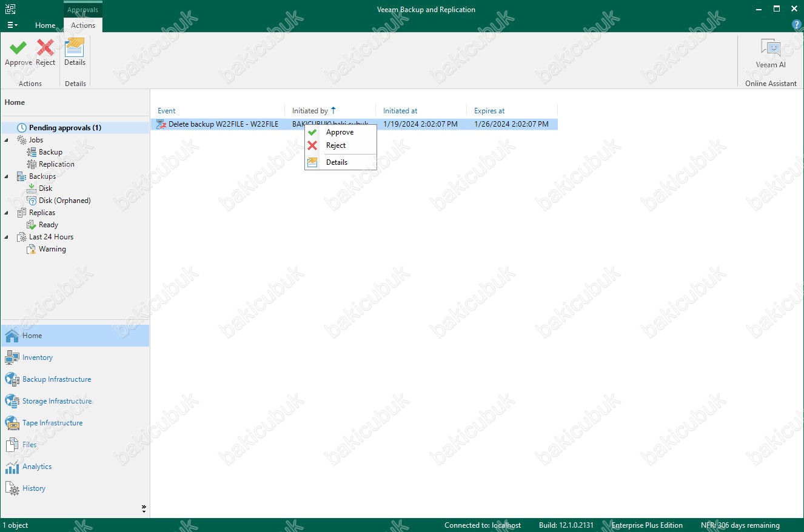Collapse the Last 24 Hours node
The width and height of the screenshot is (804, 532).
7,237
